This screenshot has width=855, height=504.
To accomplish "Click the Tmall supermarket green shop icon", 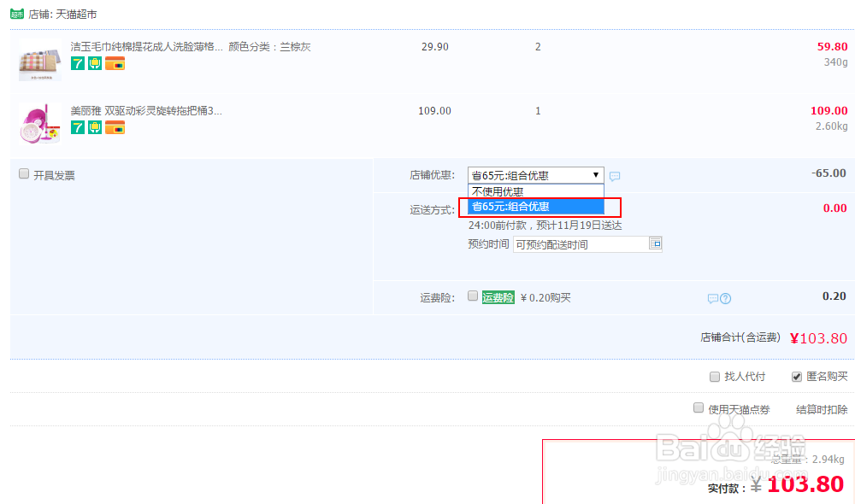I will pyautogui.click(x=17, y=14).
